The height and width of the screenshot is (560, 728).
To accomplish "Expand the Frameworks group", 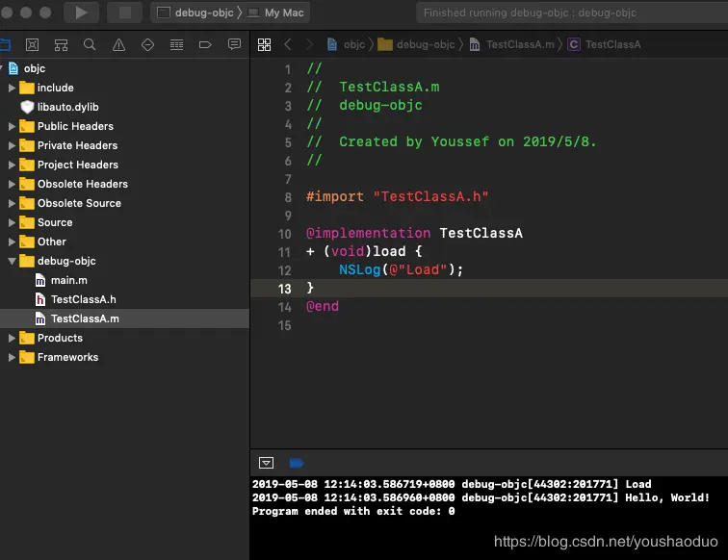I will pyautogui.click(x=13, y=357).
